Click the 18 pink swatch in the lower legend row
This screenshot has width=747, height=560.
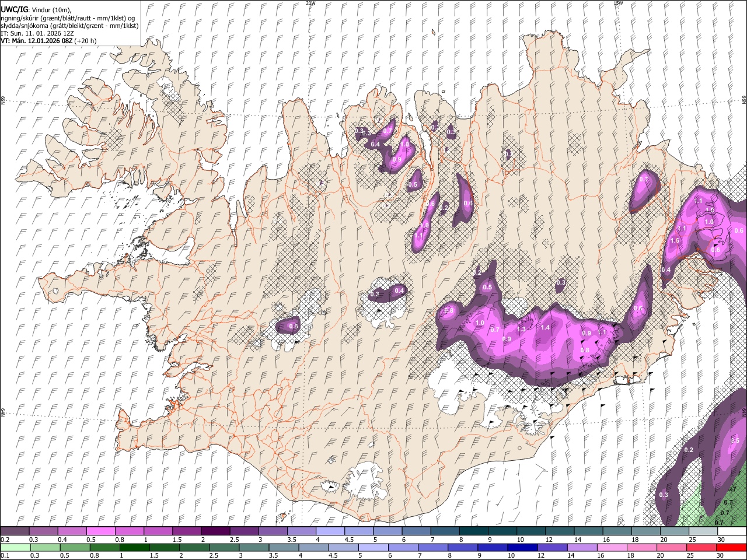(641, 547)
